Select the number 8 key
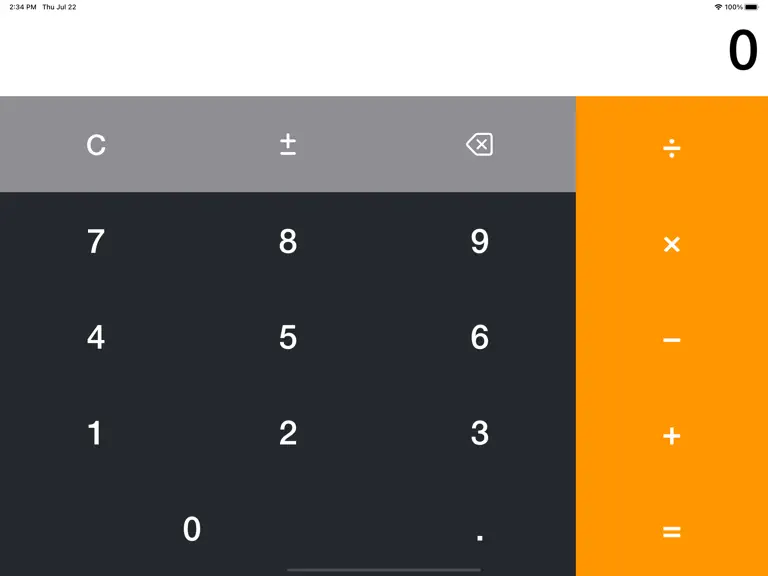768x576 pixels. click(x=288, y=240)
